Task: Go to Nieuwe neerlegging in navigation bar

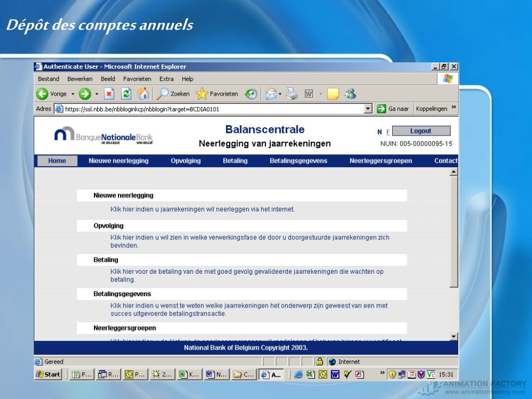Action: [118, 161]
